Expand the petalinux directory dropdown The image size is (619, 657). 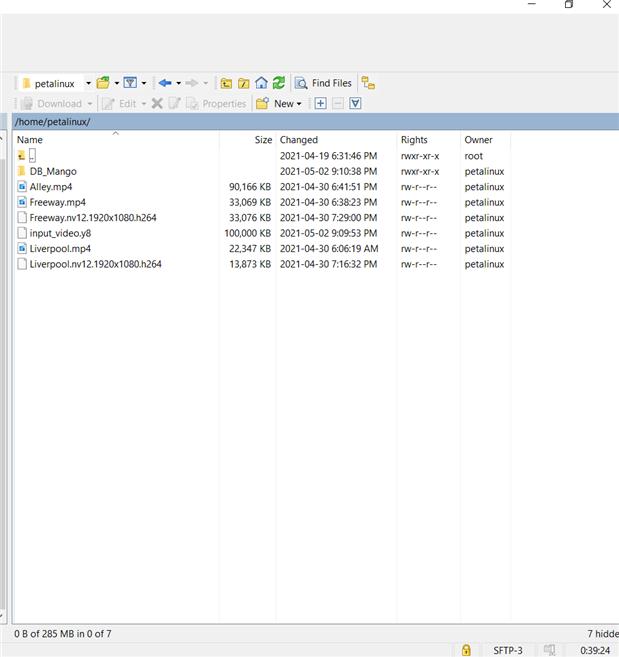coord(88,83)
